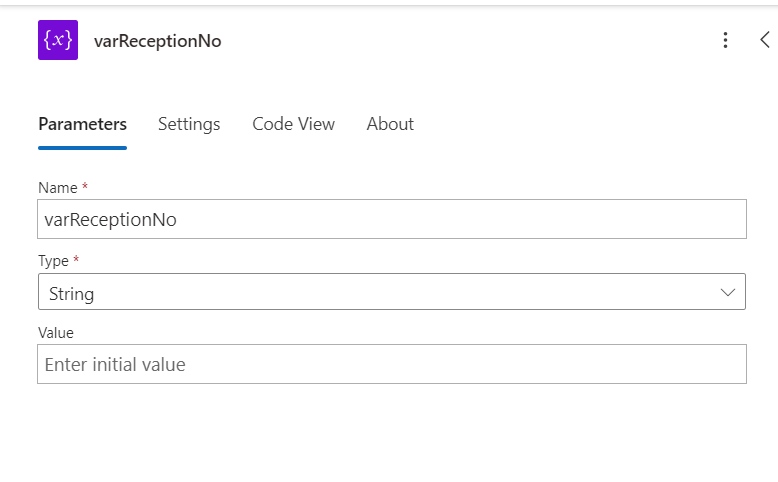778x482 pixels.
Task: Click the 'Enter initial value' placeholder text
Action: coord(115,365)
